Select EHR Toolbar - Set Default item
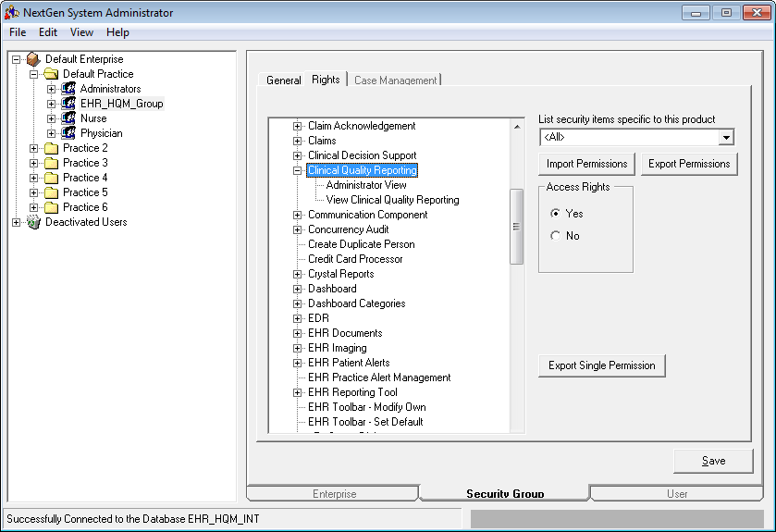The image size is (776, 532). pos(365,422)
